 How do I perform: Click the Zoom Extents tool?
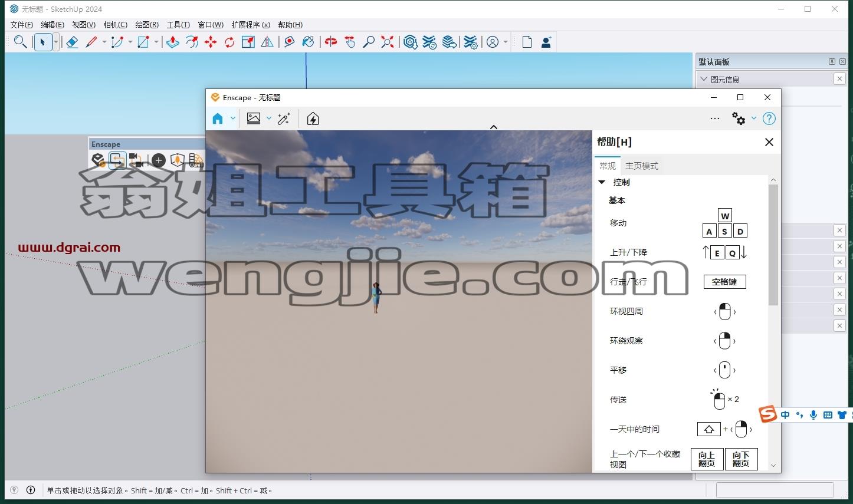388,42
